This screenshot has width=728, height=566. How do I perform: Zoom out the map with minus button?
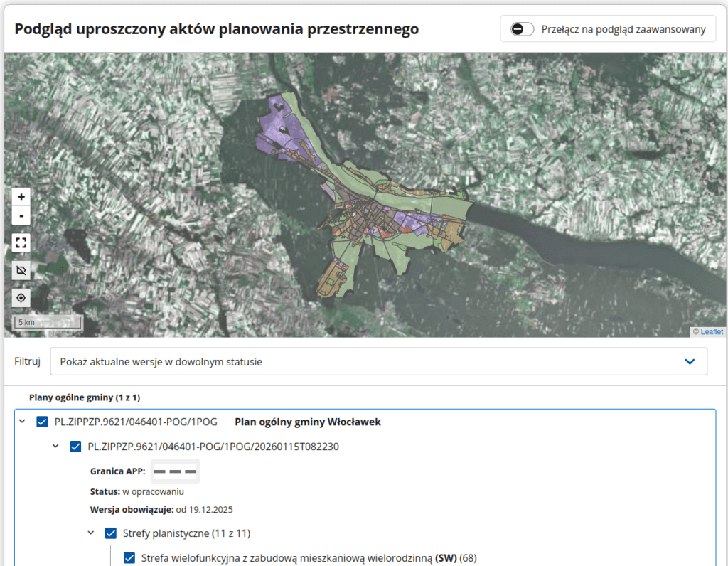point(21,216)
